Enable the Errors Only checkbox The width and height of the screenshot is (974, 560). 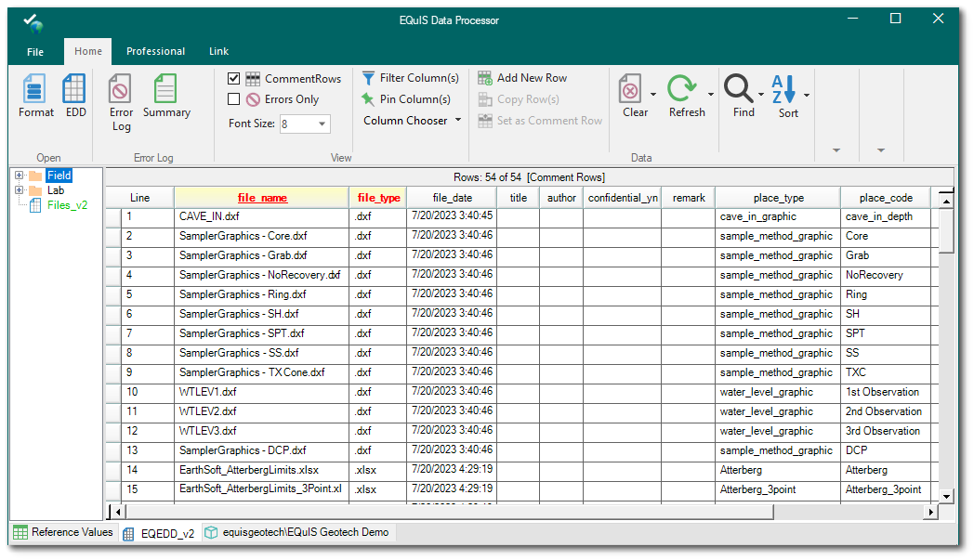coord(234,99)
